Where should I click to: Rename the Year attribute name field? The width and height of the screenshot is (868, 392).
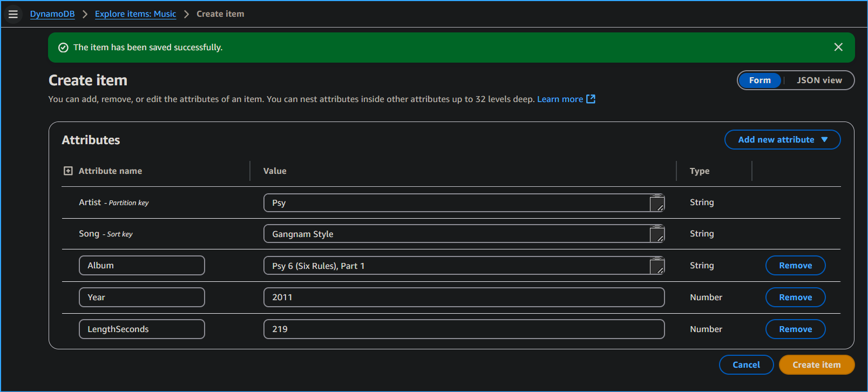142,298
